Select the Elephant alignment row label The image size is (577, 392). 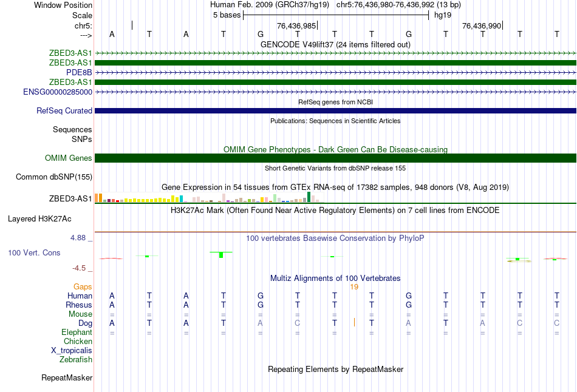77,333
